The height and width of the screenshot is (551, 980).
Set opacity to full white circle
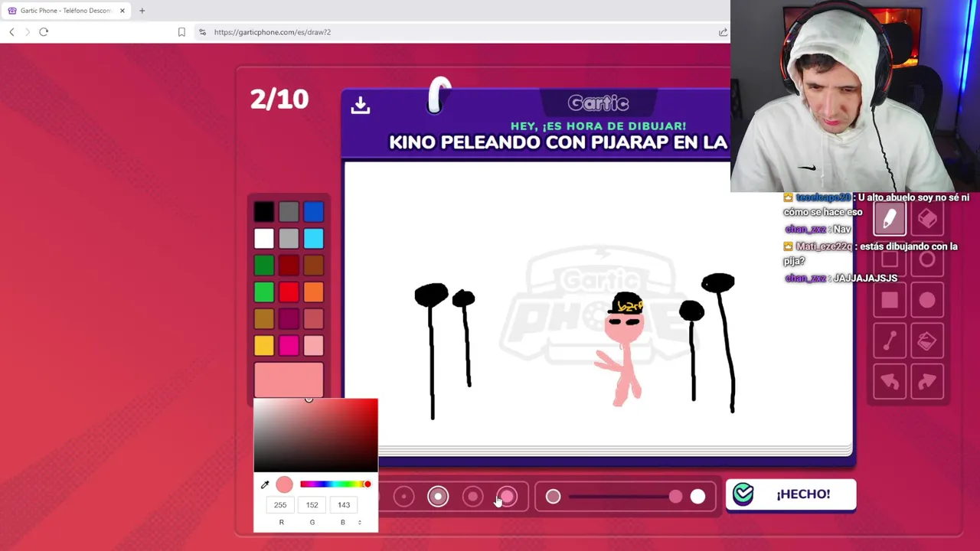click(697, 497)
